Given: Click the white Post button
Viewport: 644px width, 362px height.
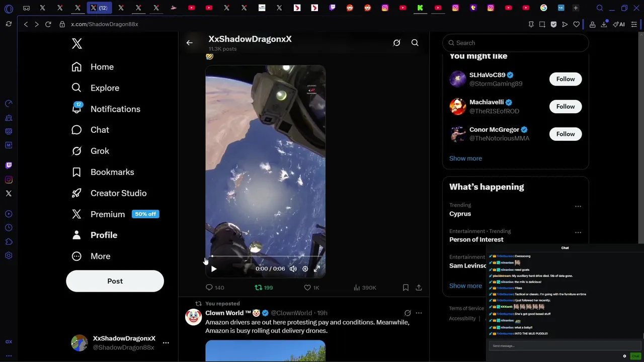Looking at the screenshot, I should [x=115, y=281].
